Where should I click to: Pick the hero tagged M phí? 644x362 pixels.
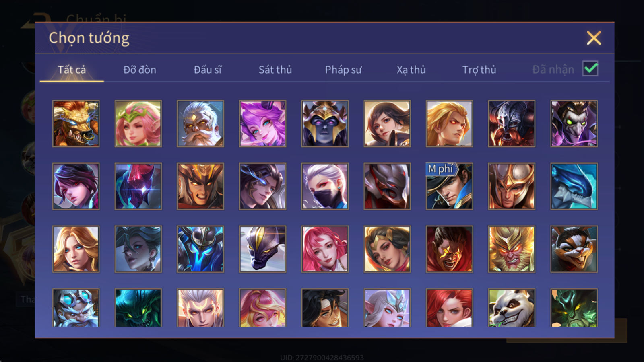pos(449,186)
